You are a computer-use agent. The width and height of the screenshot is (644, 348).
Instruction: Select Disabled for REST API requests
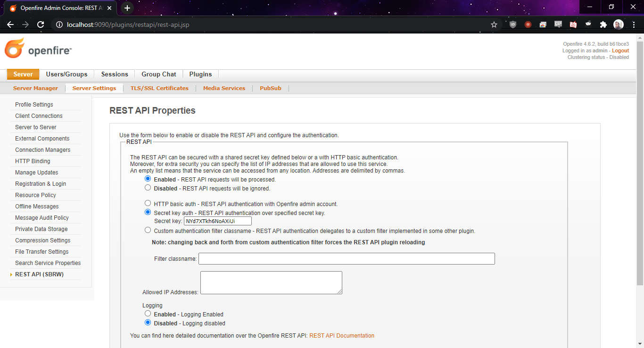pyautogui.click(x=148, y=188)
